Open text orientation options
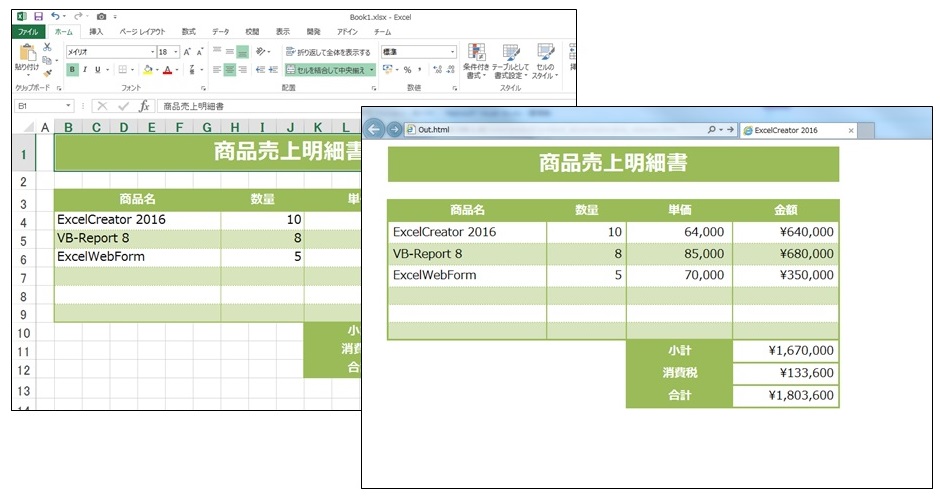Screen dimensions: 940x500 pos(262,52)
